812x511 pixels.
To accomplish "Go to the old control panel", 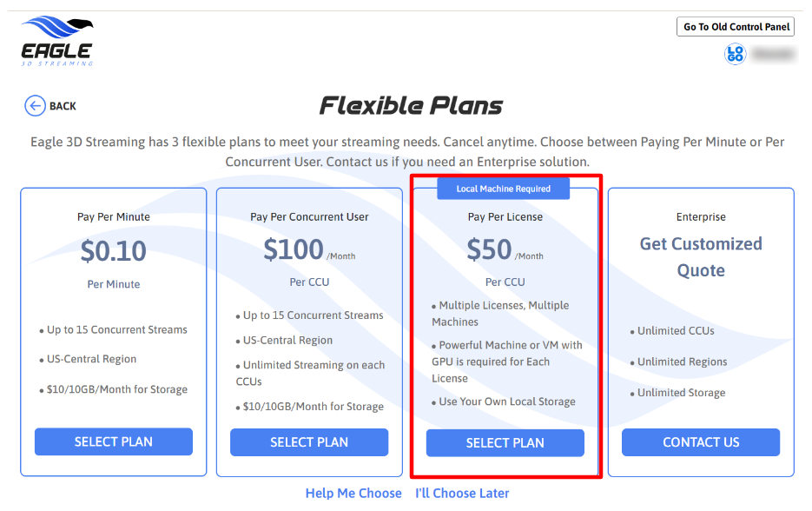I will pyautogui.click(x=736, y=27).
